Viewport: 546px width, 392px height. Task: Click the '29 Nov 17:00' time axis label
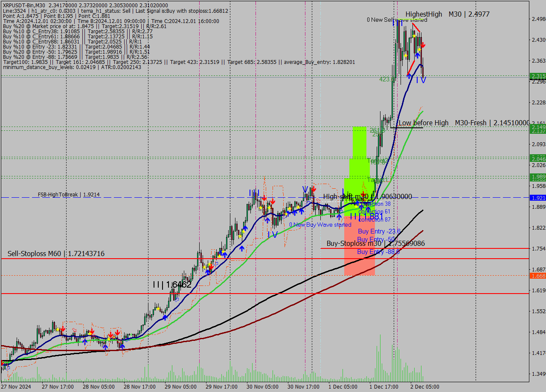tap(221, 387)
